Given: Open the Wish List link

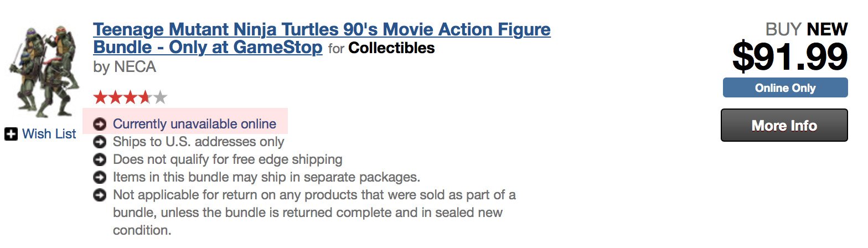Looking at the screenshot, I should [x=49, y=133].
